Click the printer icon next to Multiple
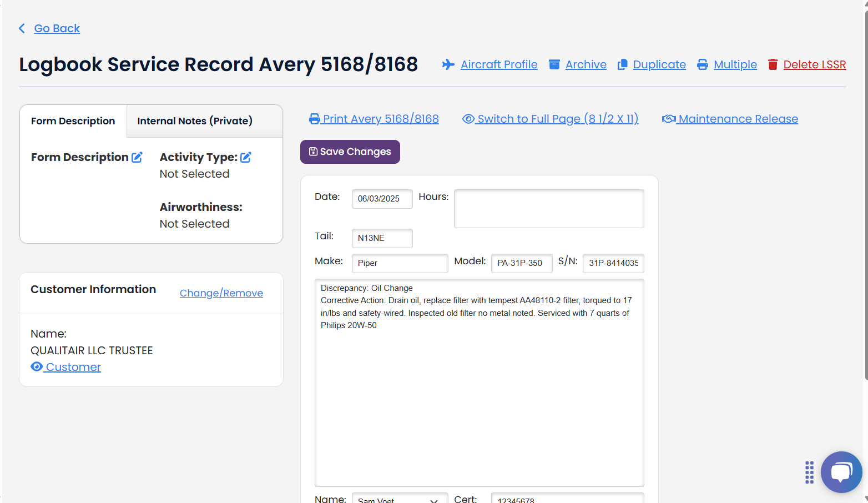The width and height of the screenshot is (868, 503). tap(703, 64)
